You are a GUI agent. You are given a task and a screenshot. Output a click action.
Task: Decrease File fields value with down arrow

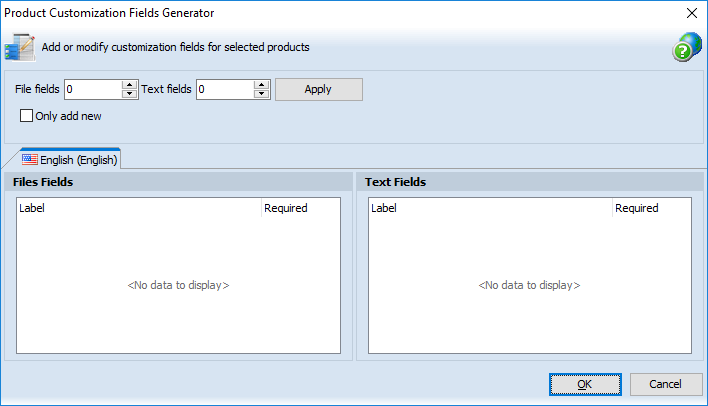129,94
